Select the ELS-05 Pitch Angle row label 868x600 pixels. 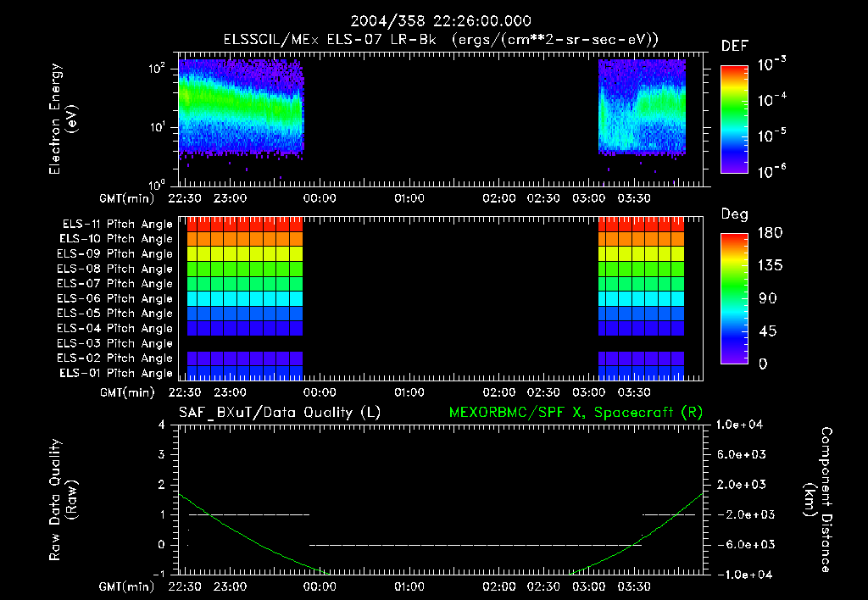pos(115,314)
